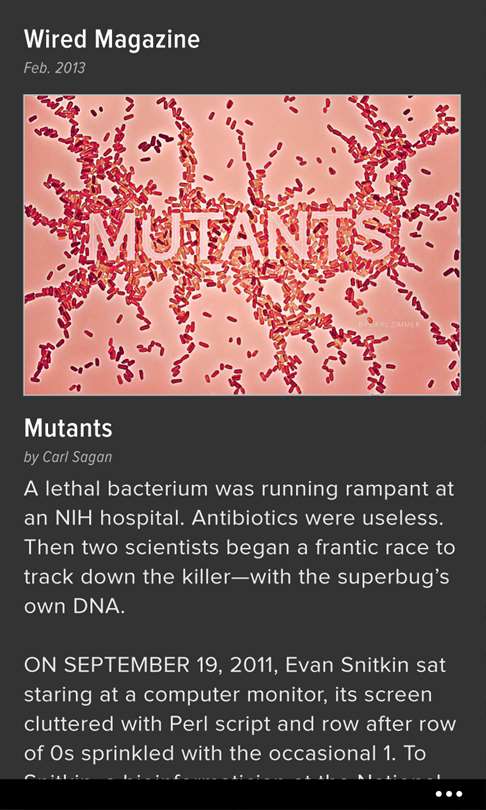Tap the byline by Carl Sagan
486x810 pixels.
pyautogui.click(x=68, y=457)
